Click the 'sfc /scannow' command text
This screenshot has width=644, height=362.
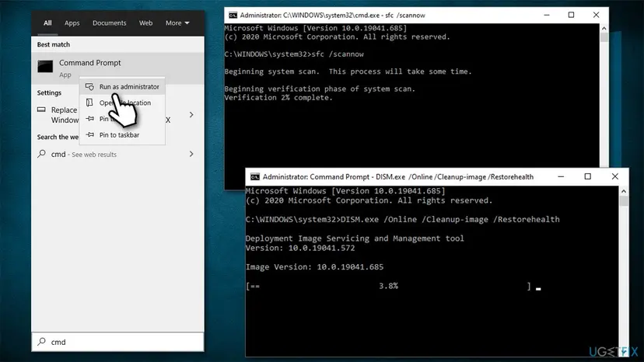pos(338,54)
